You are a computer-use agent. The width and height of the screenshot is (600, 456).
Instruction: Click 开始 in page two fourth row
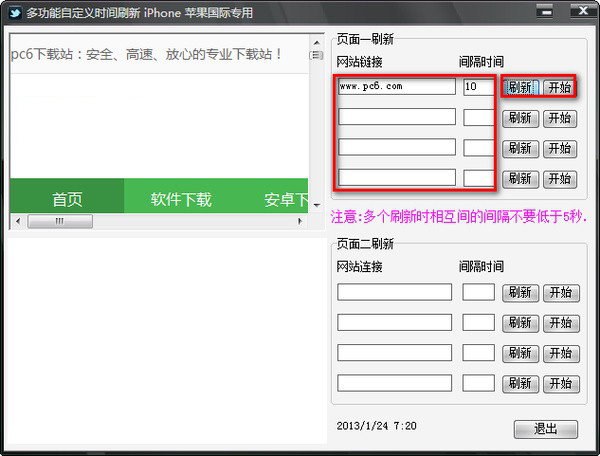tap(561, 384)
